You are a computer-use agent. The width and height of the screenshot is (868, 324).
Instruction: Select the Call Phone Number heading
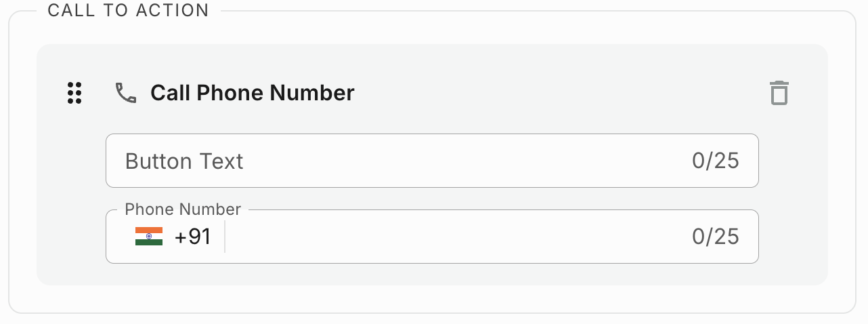(x=252, y=93)
